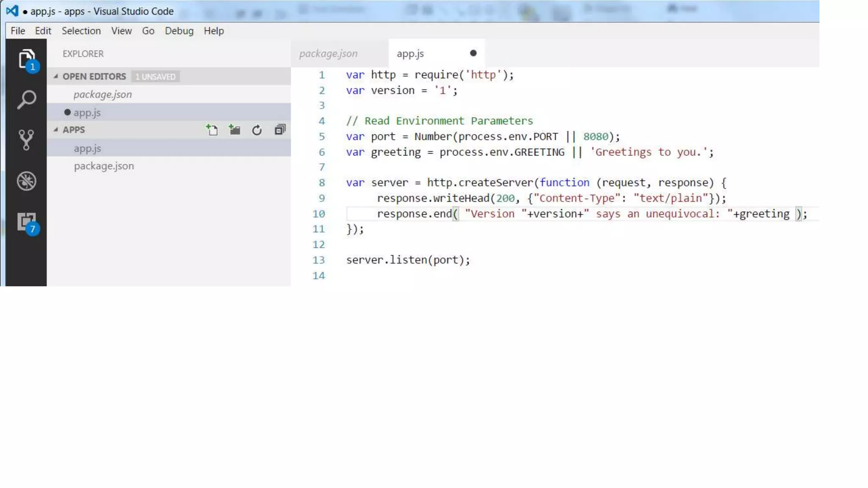The image size is (868, 488).
Task: Open the Help menu
Action: 214,31
